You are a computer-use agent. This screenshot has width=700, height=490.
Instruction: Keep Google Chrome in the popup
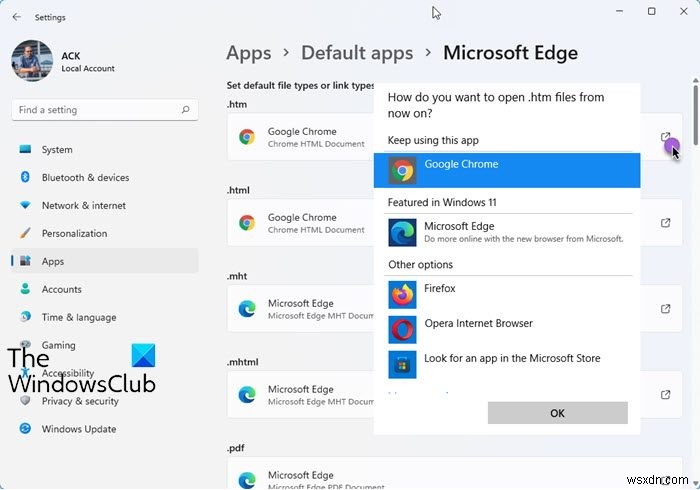pyautogui.click(x=507, y=170)
